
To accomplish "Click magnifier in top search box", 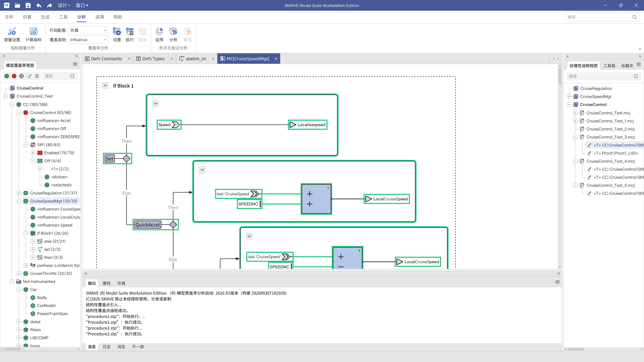I will [x=634, y=17].
